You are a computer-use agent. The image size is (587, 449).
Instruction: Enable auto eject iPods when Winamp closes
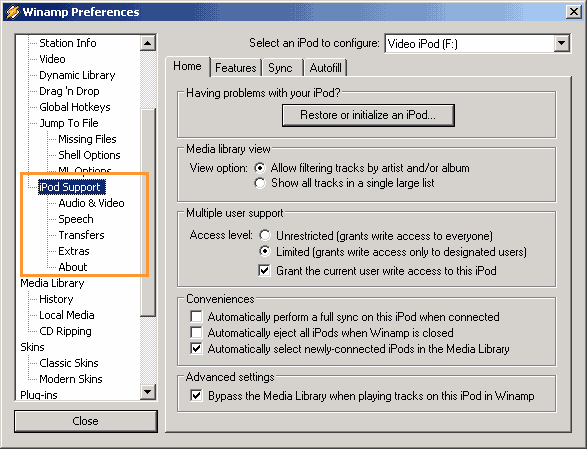click(x=196, y=333)
